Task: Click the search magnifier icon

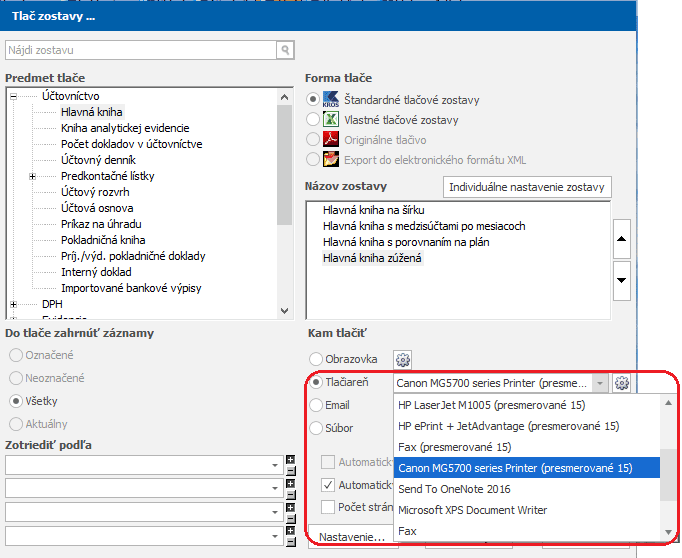Action: [285, 49]
